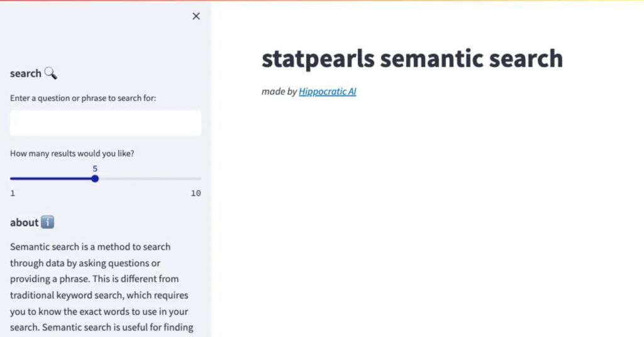Image resolution: width=644 pixels, height=337 pixels.
Task: Select the search section heading
Action: (26, 74)
